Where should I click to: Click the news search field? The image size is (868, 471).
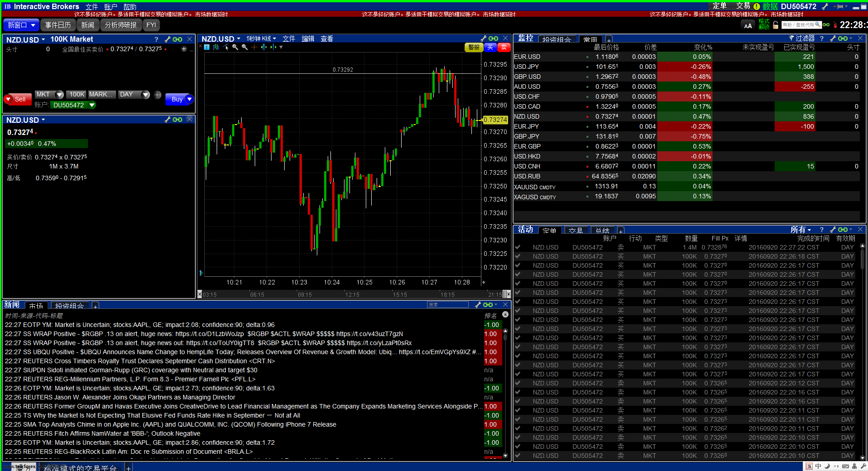(x=447, y=305)
